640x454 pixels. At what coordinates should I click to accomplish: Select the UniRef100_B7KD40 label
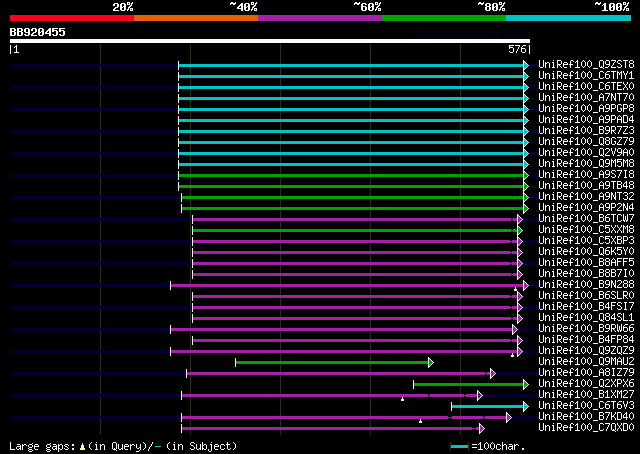click(x=586, y=417)
